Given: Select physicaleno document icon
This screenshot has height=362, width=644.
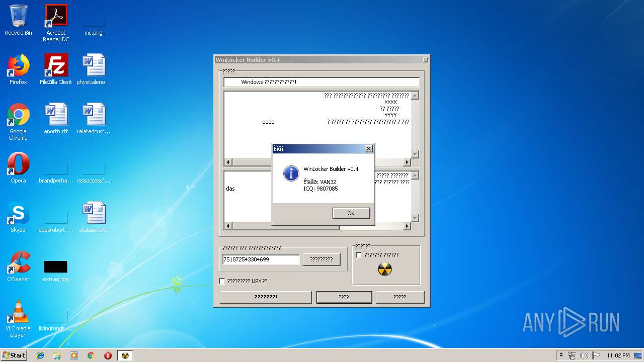Looking at the screenshot, I should click(x=94, y=69).
